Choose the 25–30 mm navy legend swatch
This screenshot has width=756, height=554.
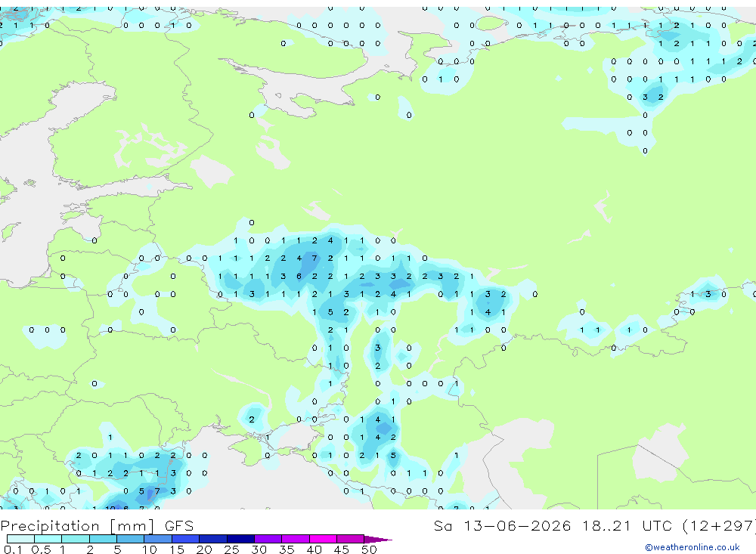(x=240, y=539)
